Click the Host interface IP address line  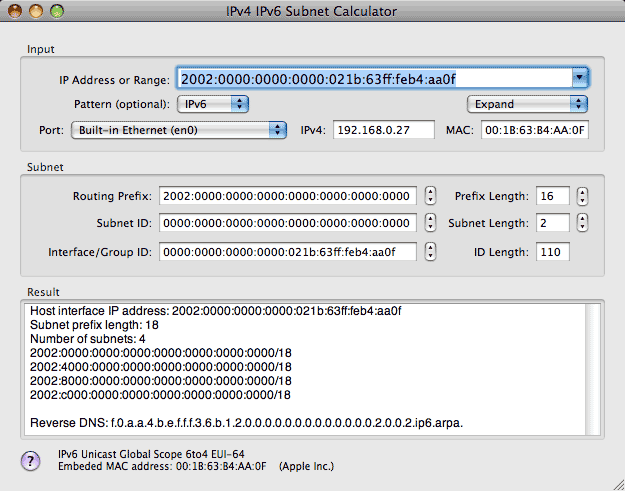216,311
